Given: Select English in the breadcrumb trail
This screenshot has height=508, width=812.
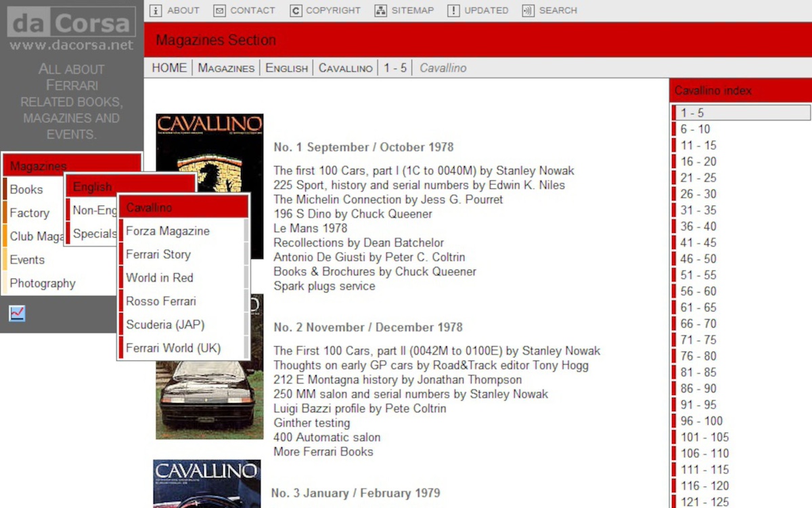Looking at the screenshot, I should coord(286,68).
